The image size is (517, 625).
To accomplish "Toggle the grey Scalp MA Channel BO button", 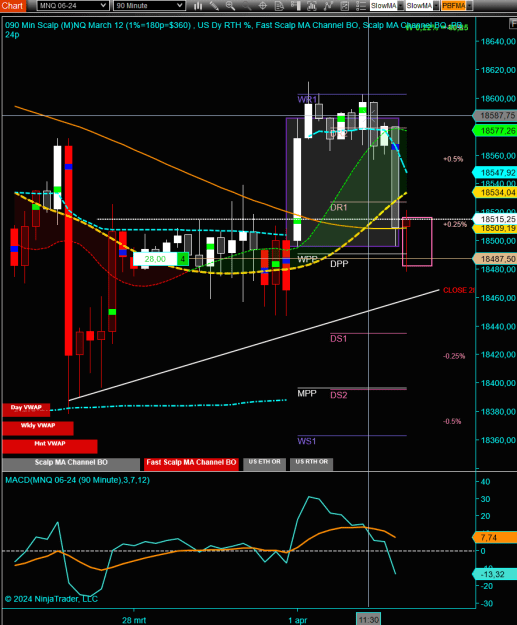I will pos(71,464).
